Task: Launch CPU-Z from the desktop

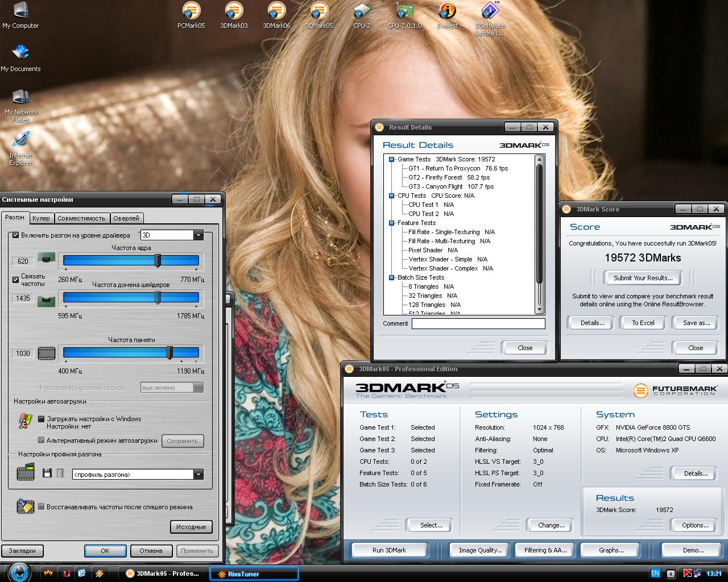Action: (362, 15)
